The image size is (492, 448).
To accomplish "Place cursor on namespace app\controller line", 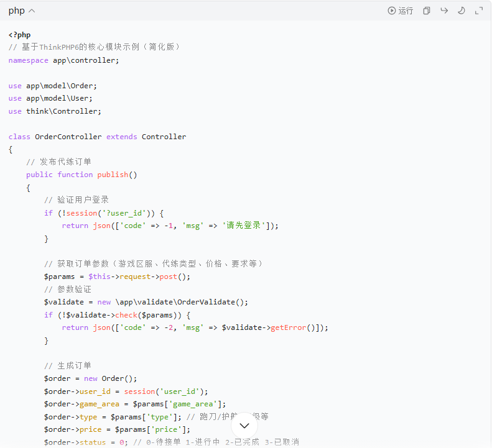I will [x=63, y=60].
